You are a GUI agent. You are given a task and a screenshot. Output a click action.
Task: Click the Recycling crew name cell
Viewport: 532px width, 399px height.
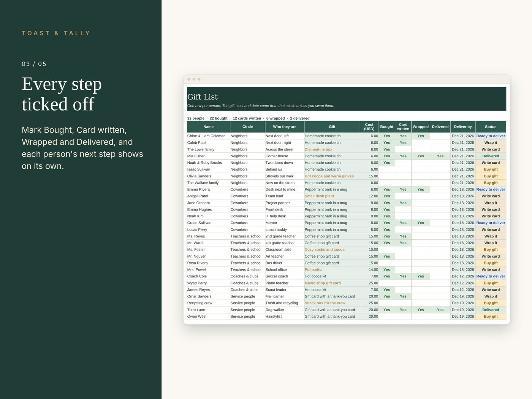coord(208,303)
